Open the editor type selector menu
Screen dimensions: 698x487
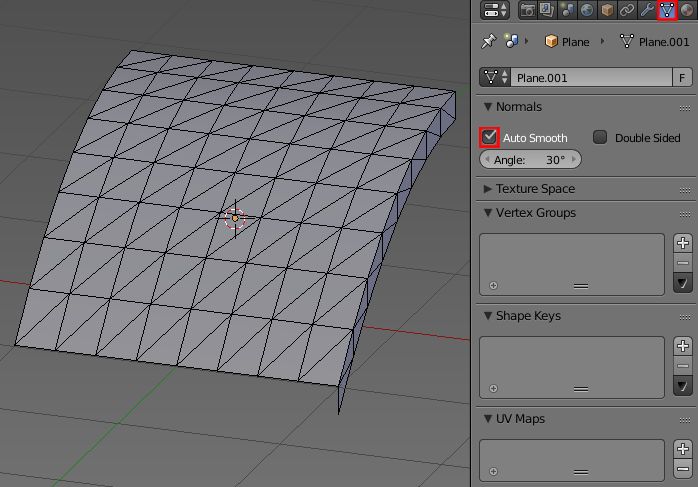click(495, 10)
